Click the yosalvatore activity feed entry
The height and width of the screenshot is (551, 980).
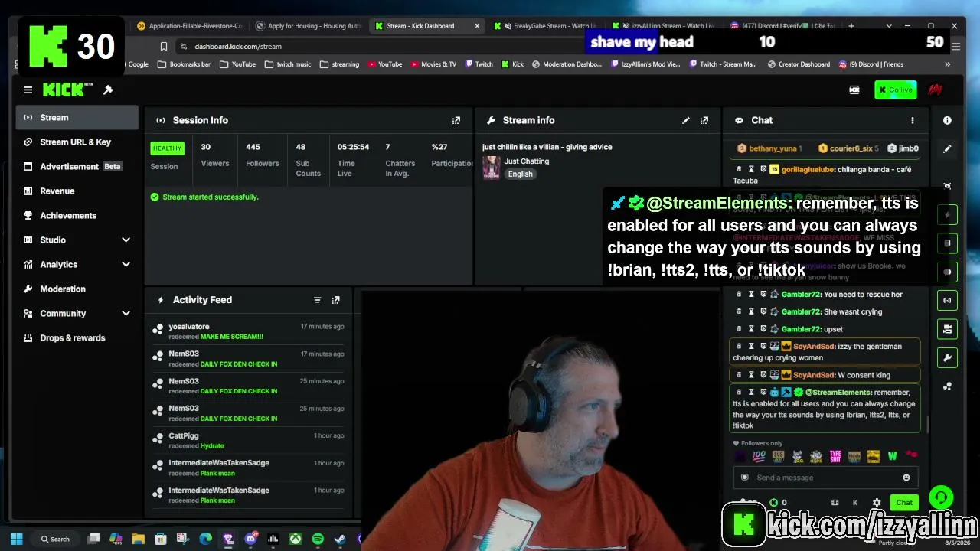(x=249, y=331)
